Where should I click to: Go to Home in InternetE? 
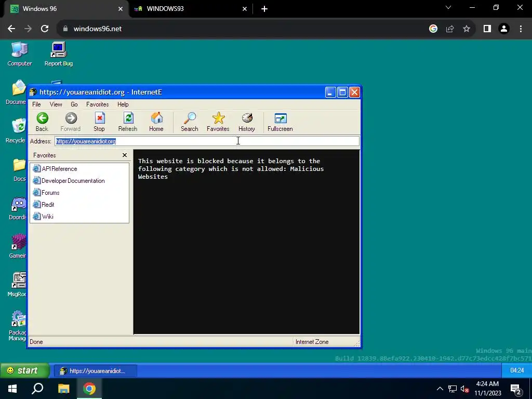pos(156,122)
